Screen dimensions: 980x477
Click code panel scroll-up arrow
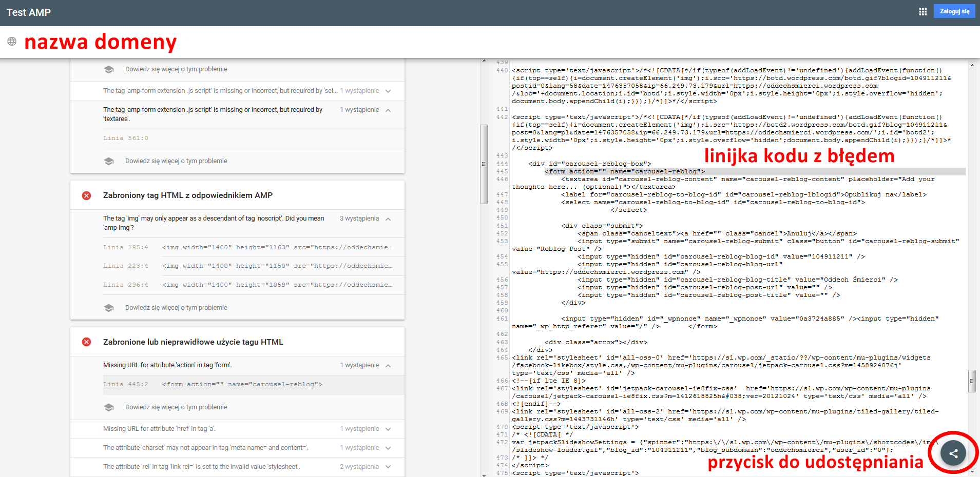click(x=972, y=65)
